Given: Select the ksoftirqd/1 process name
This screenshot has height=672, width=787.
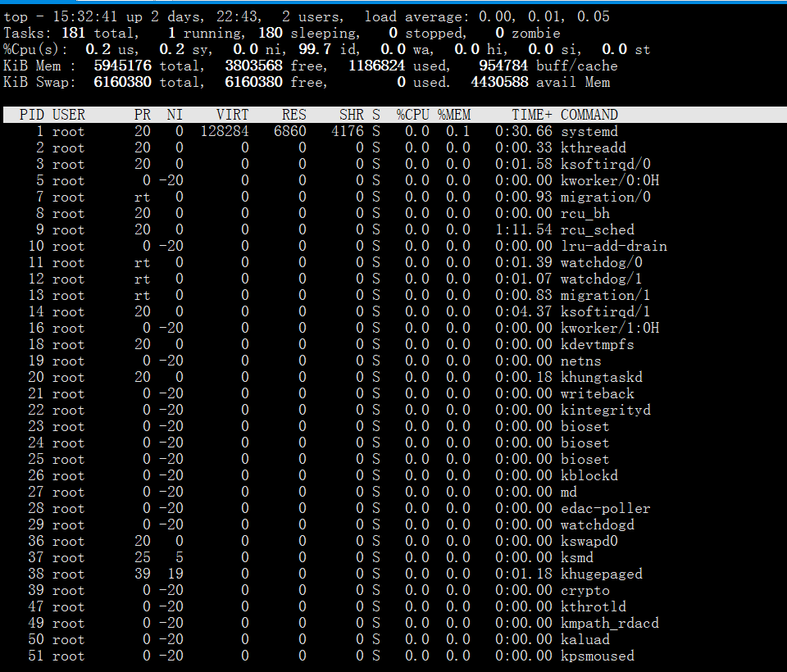Looking at the screenshot, I should 606,311.
